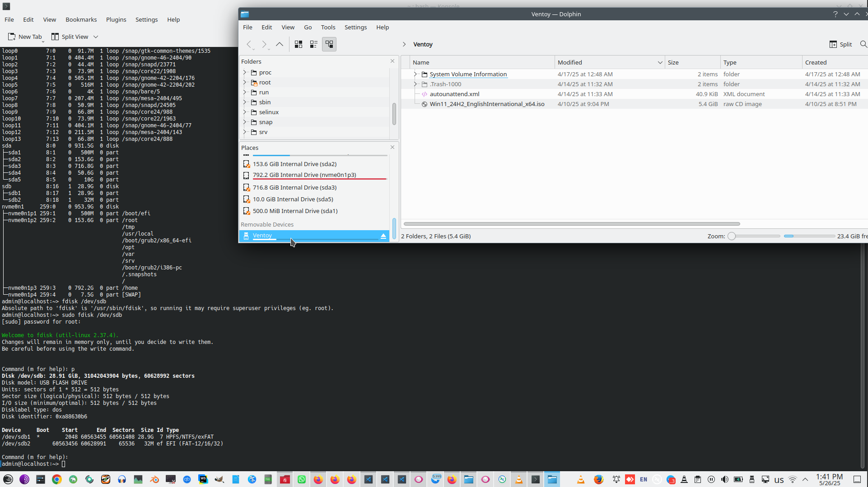Open Dolphin's Tools menu

(x=328, y=27)
